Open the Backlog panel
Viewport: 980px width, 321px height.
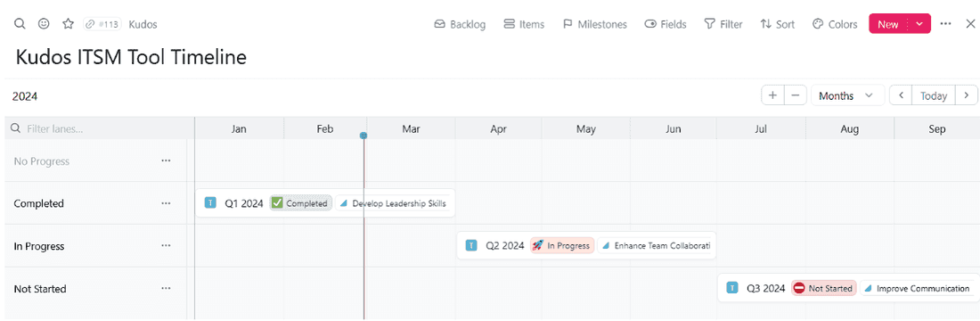[x=460, y=24]
